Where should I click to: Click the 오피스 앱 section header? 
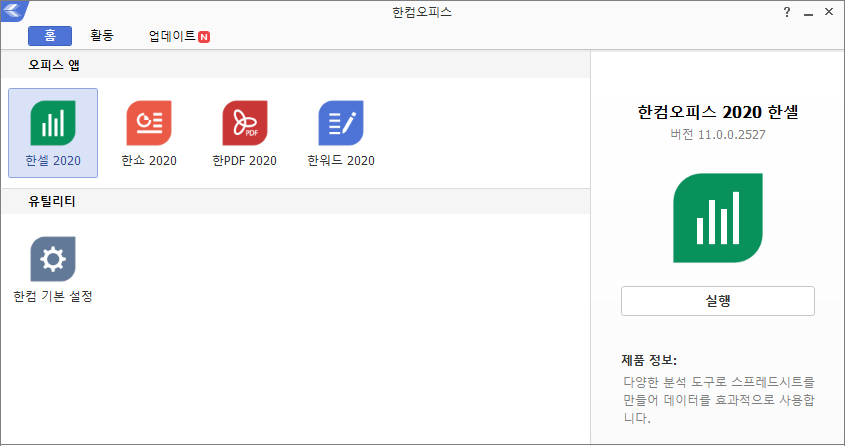(x=54, y=65)
